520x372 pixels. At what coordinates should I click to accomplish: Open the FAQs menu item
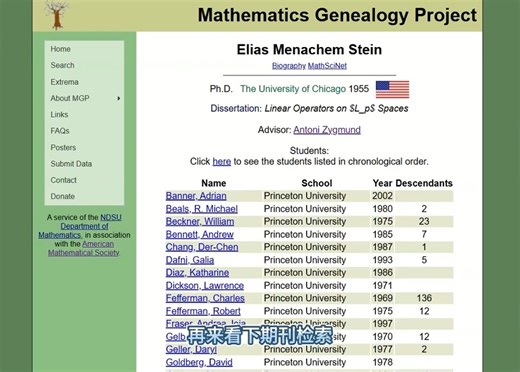(60, 131)
